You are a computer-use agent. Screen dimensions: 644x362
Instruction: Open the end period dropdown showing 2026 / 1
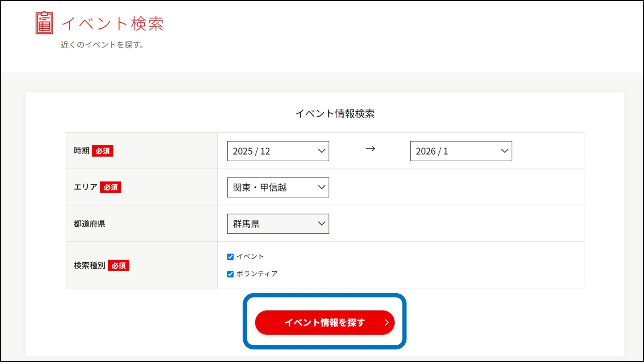coord(461,151)
